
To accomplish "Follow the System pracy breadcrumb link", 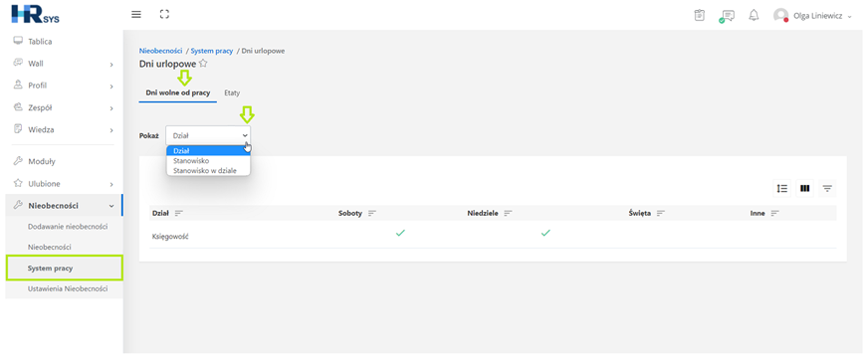I will tap(211, 51).
